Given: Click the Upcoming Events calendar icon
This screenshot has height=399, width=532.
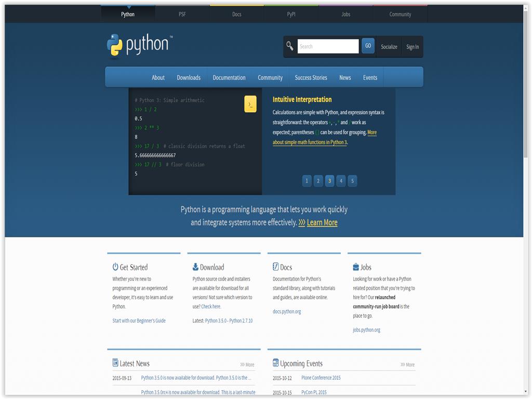Looking at the screenshot, I should point(275,363).
